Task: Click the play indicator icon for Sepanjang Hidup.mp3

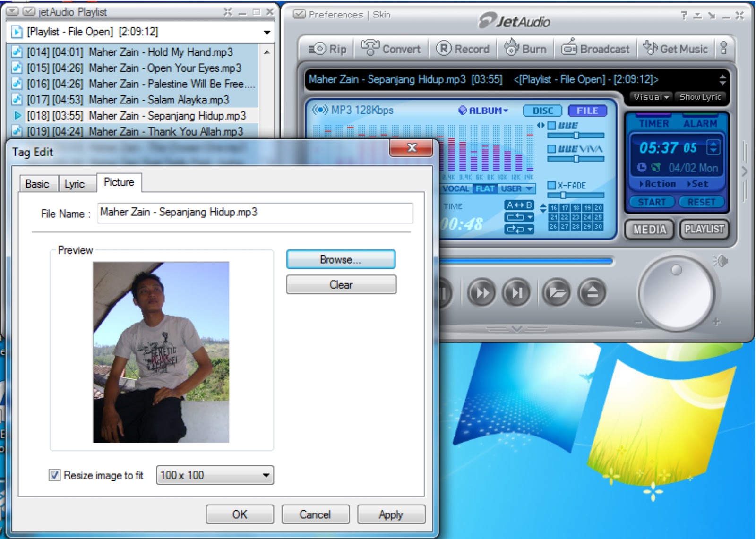Action: point(17,115)
